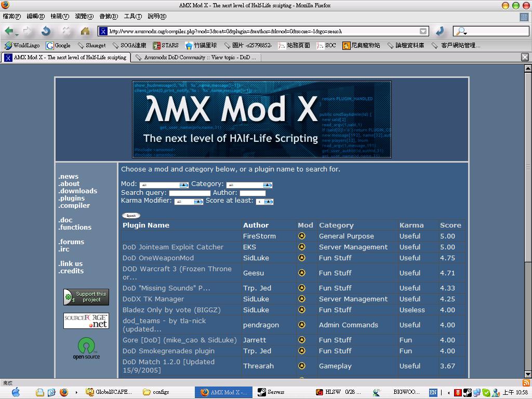This screenshot has width=532, height=399.
Task: Open the 檢視(V) menu
Action: coord(60,16)
